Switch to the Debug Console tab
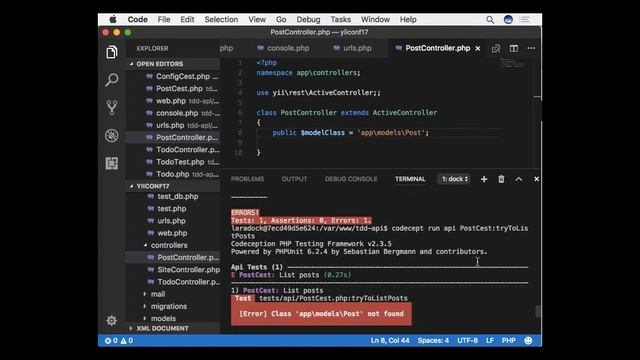This screenshot has width=640, height=360. point(351,179)
